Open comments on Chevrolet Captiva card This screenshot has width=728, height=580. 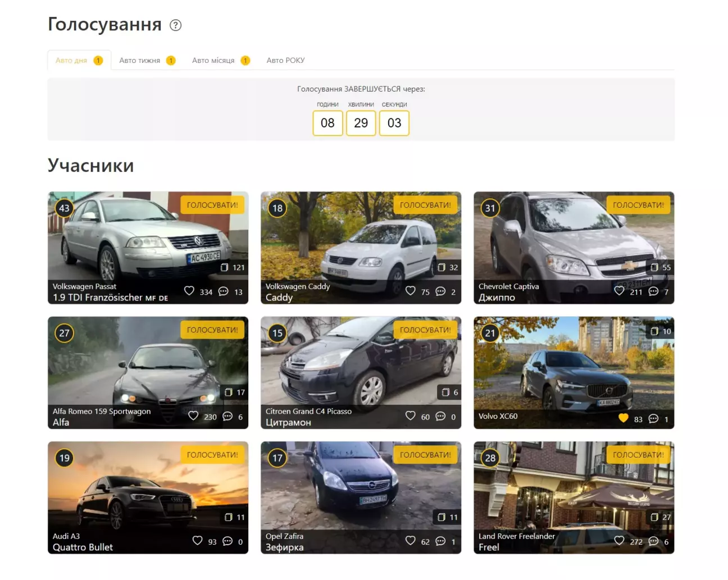(x=653, y=291)
